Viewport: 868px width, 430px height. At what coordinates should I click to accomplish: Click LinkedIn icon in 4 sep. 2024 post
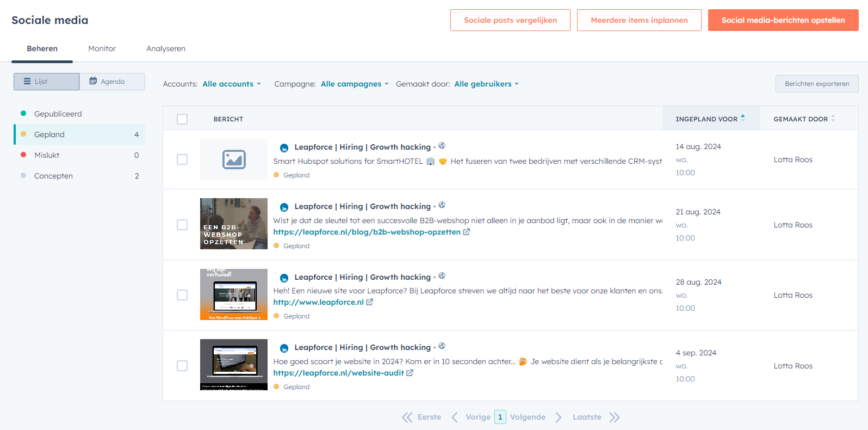click(284, 348)
